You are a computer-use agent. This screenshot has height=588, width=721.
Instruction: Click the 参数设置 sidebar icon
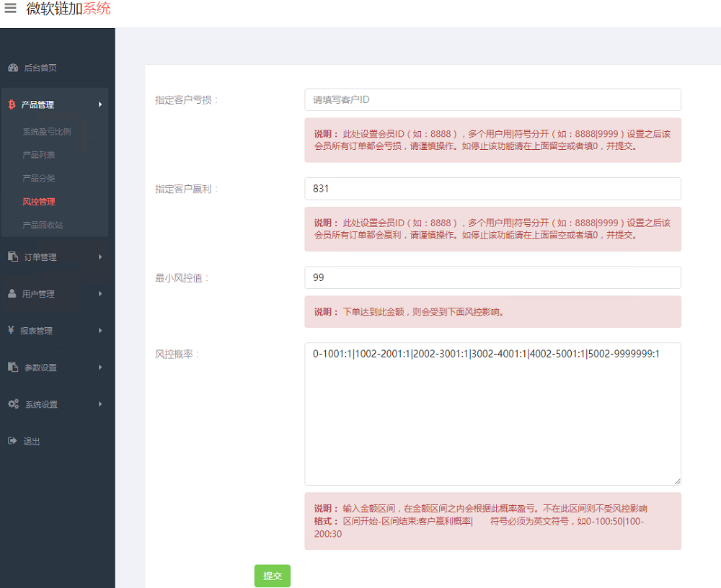pos(13,367)
